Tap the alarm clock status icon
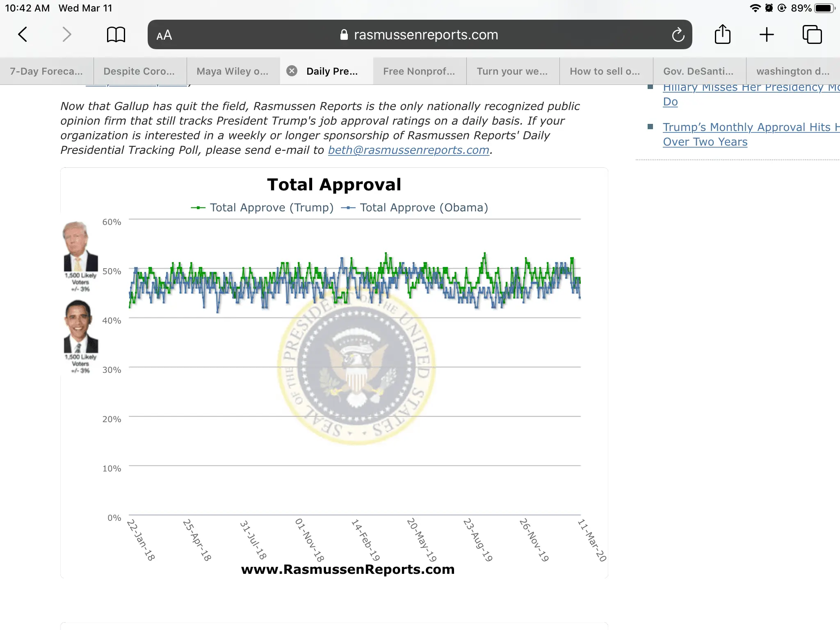This screenshot has height=630, width=840. click(x=769, y=8)
